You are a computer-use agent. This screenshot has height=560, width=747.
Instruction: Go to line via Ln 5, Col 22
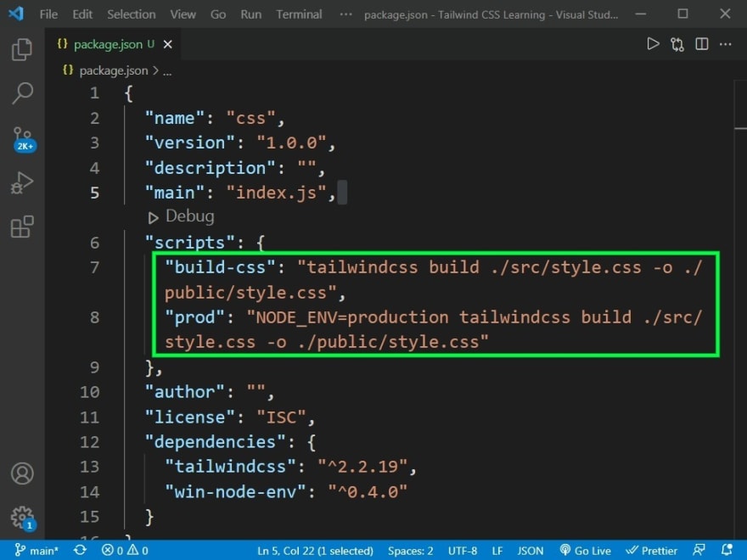(315, 551)
